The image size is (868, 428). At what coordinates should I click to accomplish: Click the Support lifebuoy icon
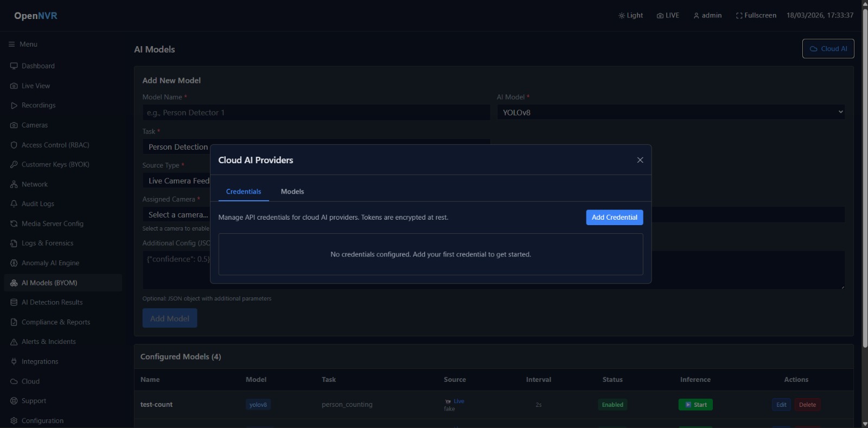pos(14,401)
